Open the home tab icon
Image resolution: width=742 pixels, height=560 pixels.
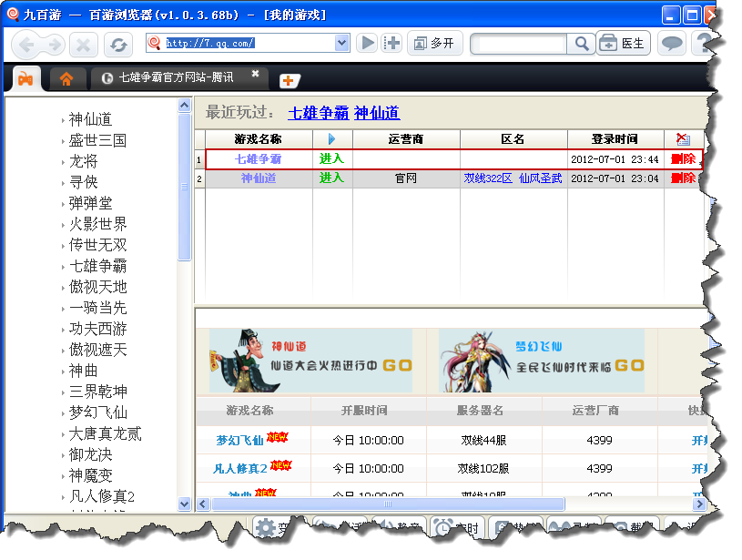(66, 79)
